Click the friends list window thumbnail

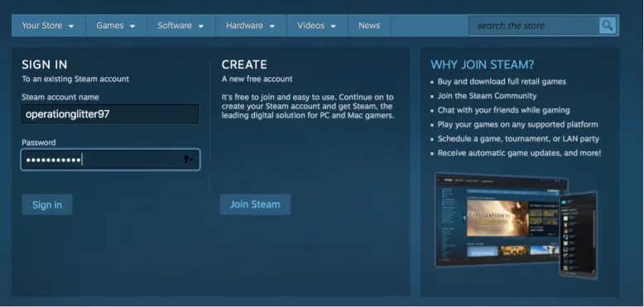tap(579, 235)
